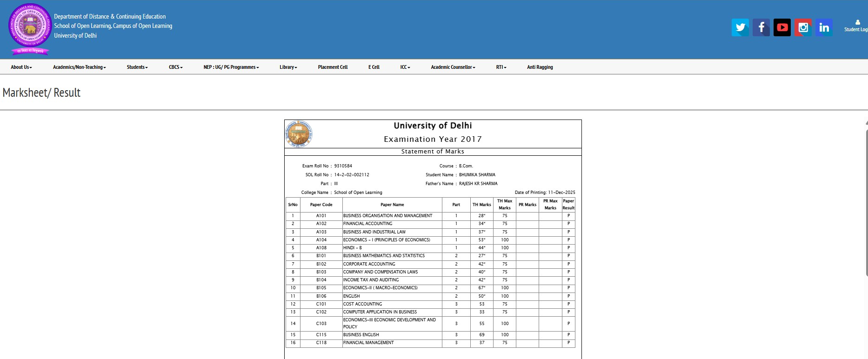Click the marksheet vertical scrollbar
The width and height of the screenshot is (868, 359).
tap(866, 200)
